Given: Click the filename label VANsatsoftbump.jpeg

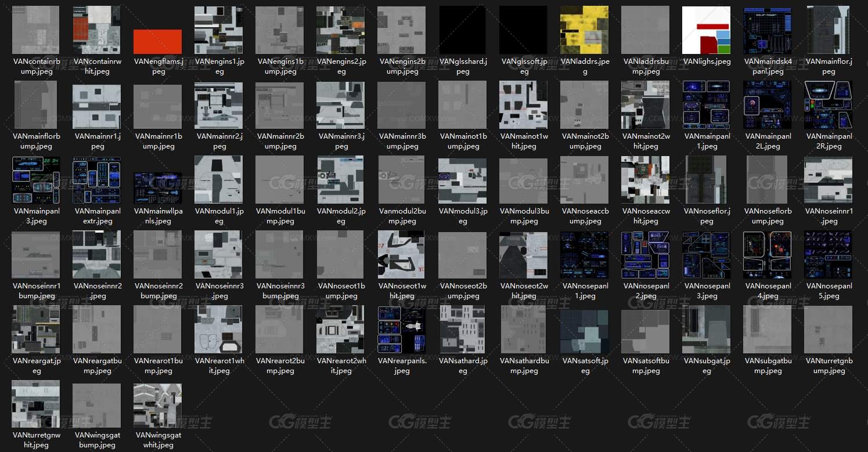Looking at the screenshot, I should (x=646, y=366).
